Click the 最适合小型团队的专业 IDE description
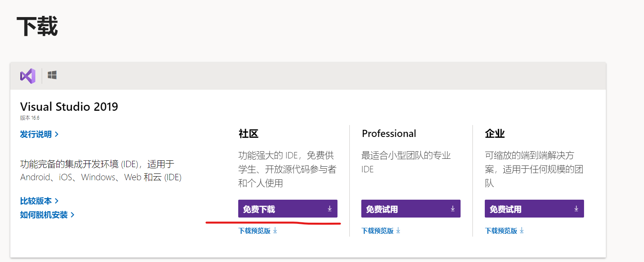The image size is (644, 262). [x=406, y=162]
